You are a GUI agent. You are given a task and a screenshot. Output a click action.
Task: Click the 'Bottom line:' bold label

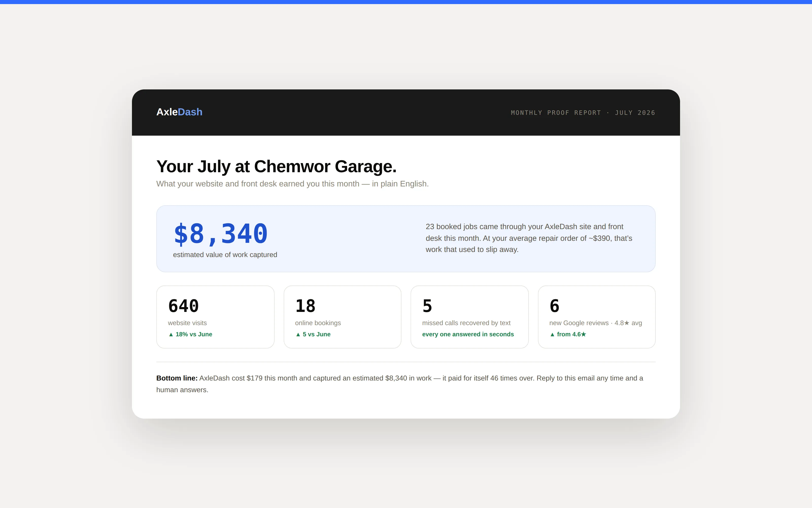(x=177, y=378)
